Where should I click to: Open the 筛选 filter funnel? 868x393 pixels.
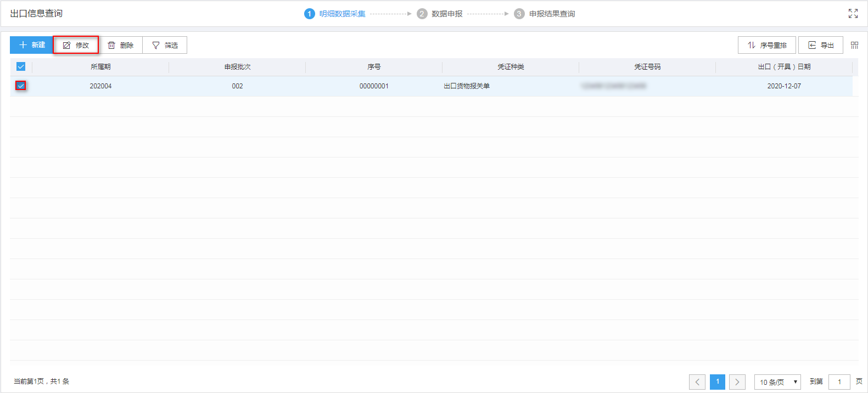coord(165,45)
